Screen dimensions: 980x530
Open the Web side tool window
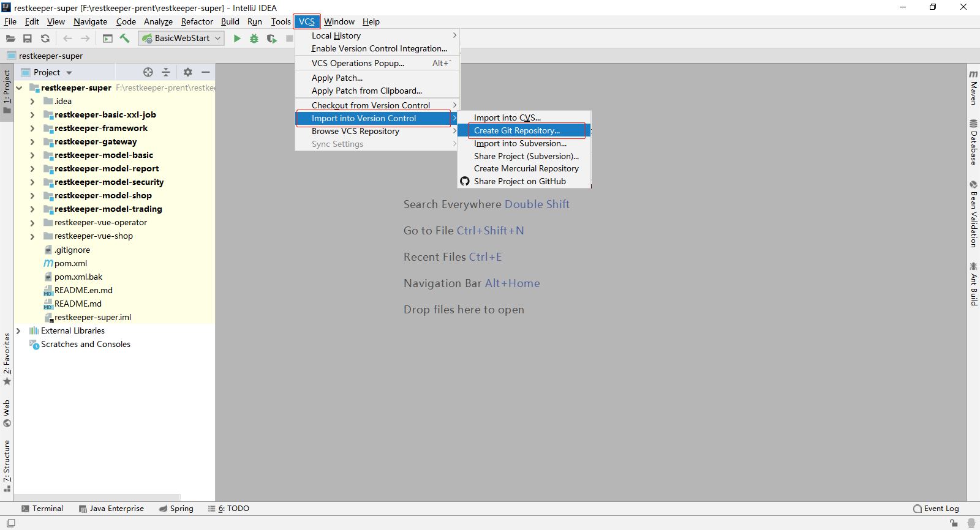click(x=7, y=413)
